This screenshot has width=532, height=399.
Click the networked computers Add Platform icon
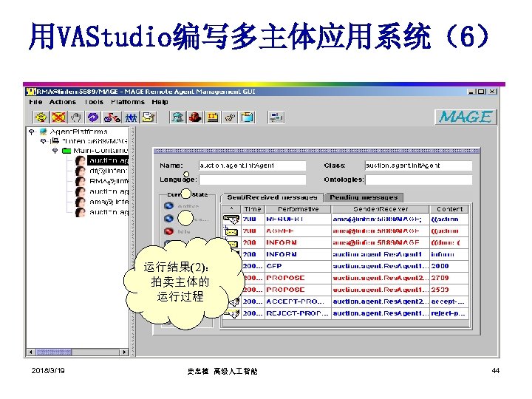[276, 117]
